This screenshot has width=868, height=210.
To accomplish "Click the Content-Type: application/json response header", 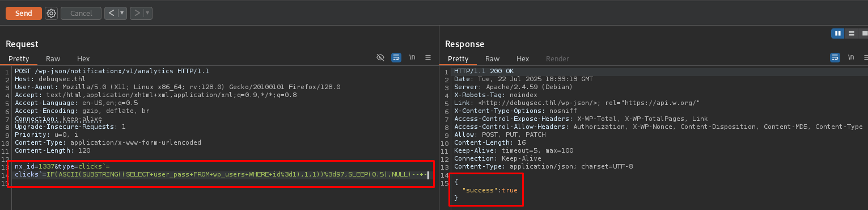I will pos(544,166).
